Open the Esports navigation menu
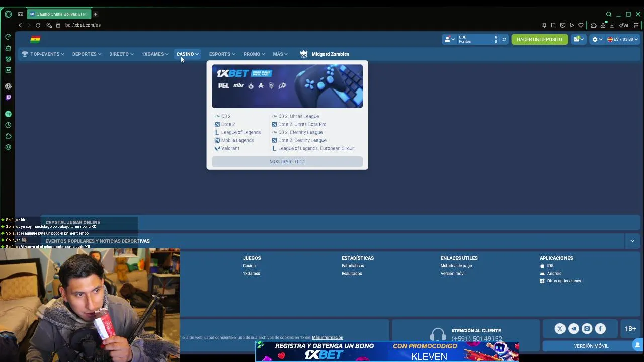The width and height of the screenshot is (644, 362). tap(222, 54)
